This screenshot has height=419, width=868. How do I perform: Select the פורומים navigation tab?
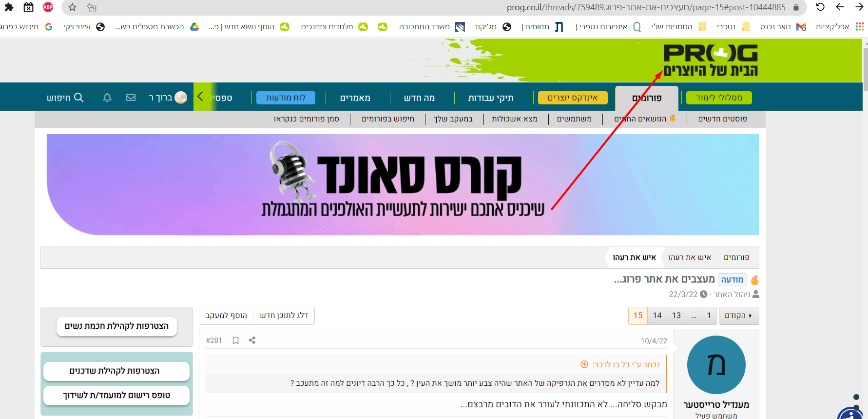647,98
